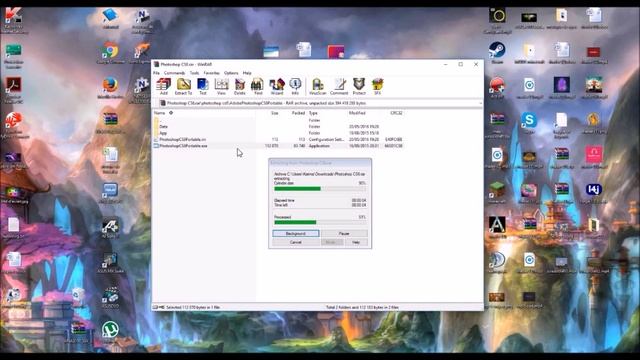Viewport: 640px width, 360px height.
Task: Select the Skype desktop icon
Action: coord(529,122)
